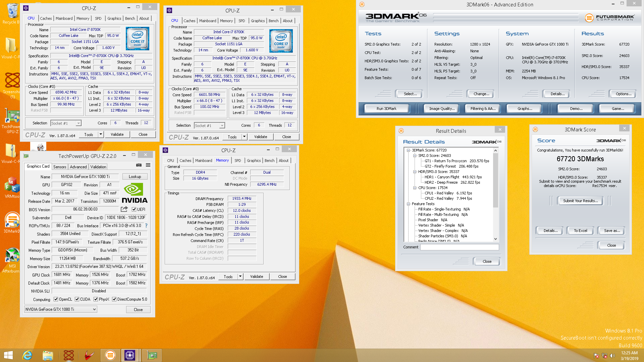Open the Screenshot (1) desktop icon
Screen dimensions: 644x362
[x=12, y=85]
